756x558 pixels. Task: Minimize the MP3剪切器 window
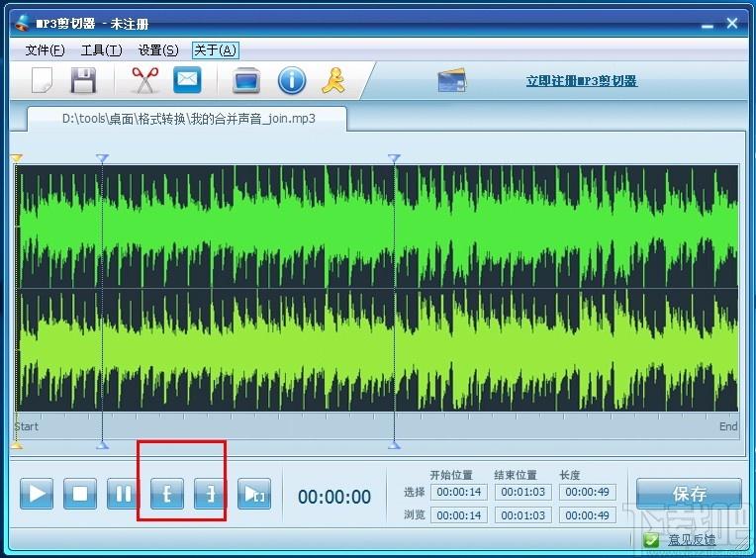click(x=707, y=26)
